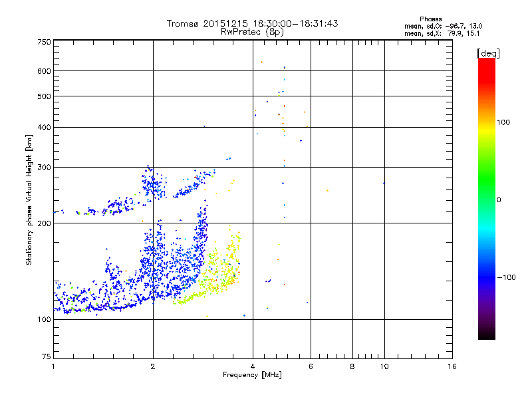Click the y-axis tick label '600'

pos(44,71)
